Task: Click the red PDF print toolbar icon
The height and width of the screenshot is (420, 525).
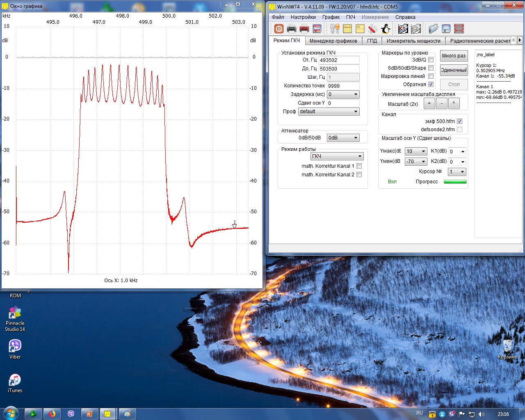Action: pyautogui.click(x=304, y=29)
